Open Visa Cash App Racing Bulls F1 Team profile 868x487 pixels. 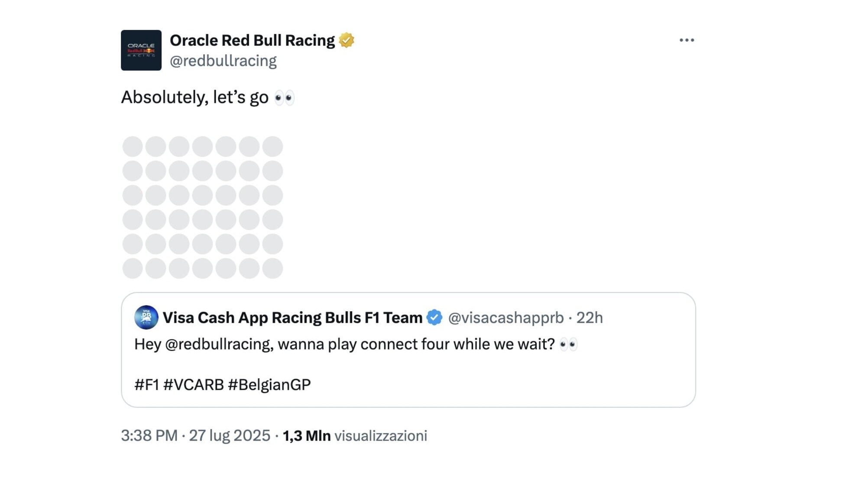292,317
